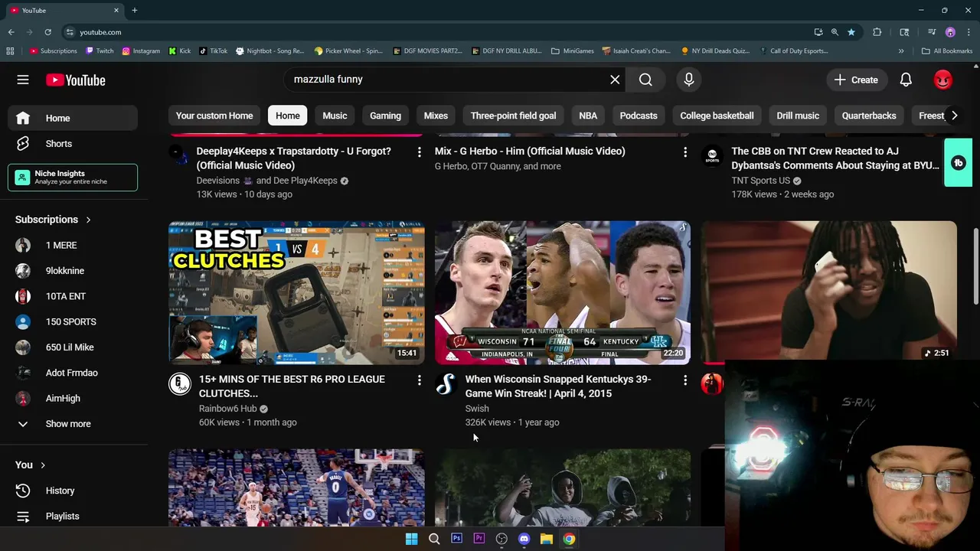Select the Gaming filter chip
This screenshot has height=551, width=980.
[x=385, y=116]
